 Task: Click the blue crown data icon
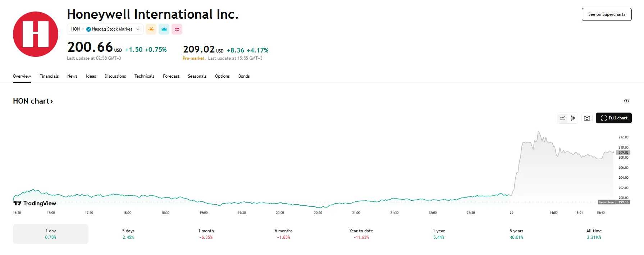tap(164, 29)
